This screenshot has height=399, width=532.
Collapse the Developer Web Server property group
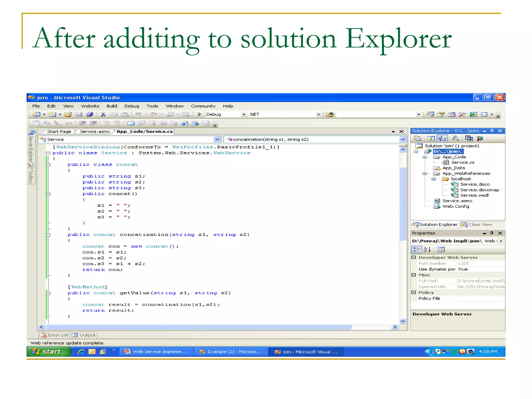(x=414, y=257)
